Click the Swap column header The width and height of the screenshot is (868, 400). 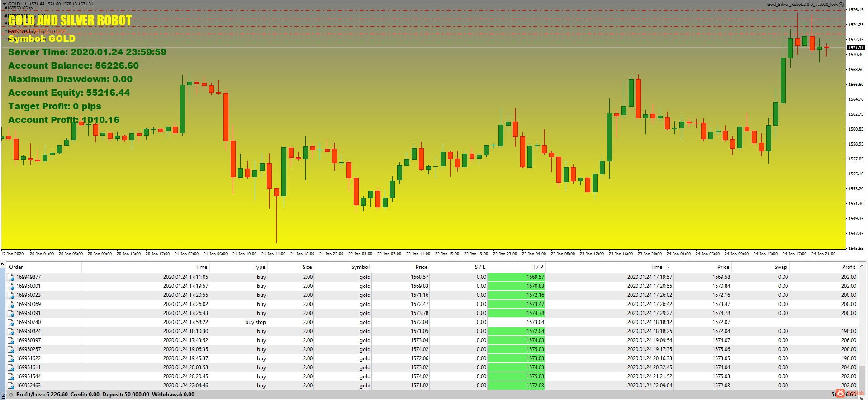point(760,267)
